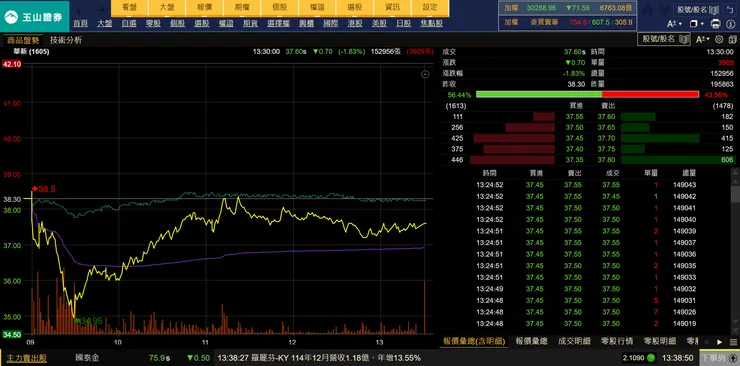Click the trade list vertical scrollbar
This screenshot has width=740, height=366.
735,250
